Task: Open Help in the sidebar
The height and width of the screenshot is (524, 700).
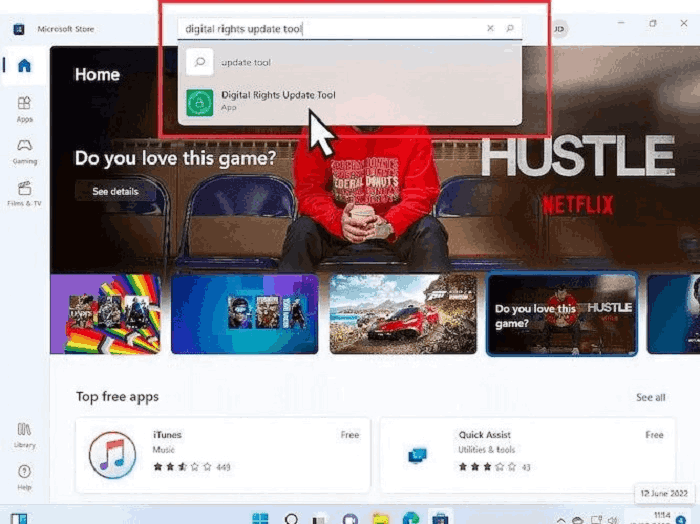Action: click(24, 477)
